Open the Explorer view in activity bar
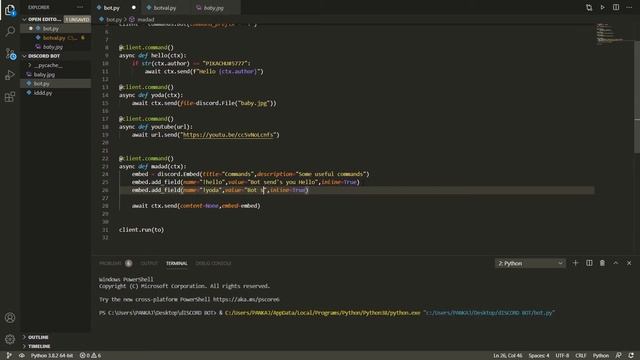 10,10
